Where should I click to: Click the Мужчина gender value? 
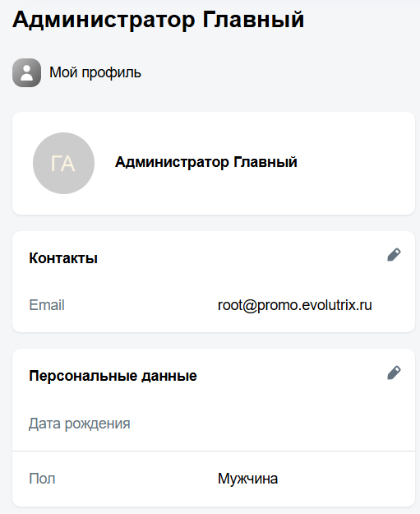247,479
